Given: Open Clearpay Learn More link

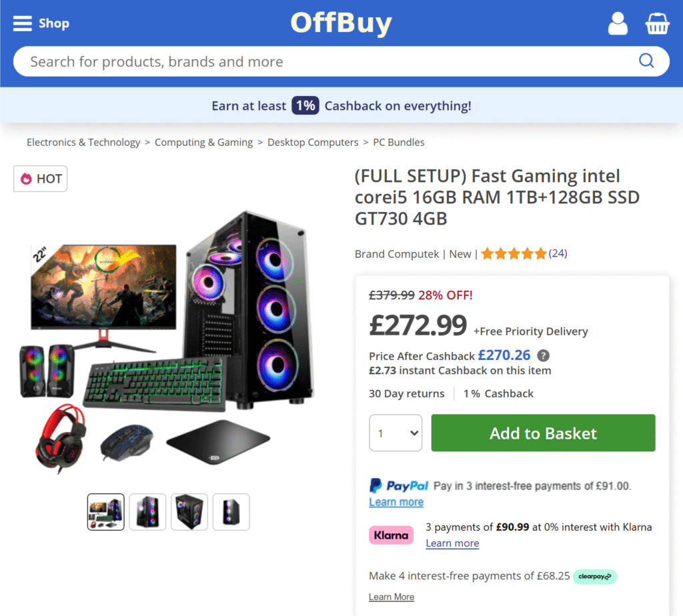Looking at the screenshot, I should pyautogui.click(x=392, y=597).
